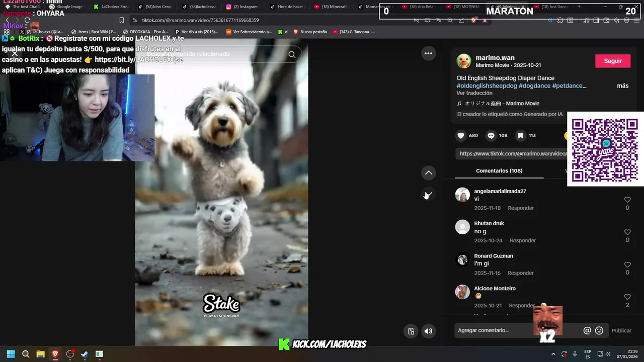Open Ver Vis a vis (2015) bookmark
The width and height of the screenshot is (644, 362).
pos(196,32)
